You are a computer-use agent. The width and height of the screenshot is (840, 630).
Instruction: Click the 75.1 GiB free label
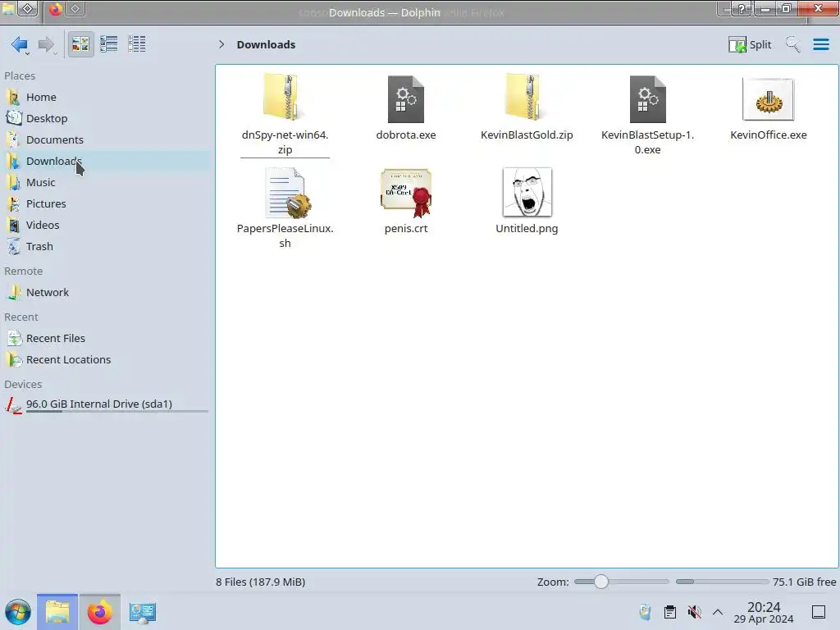[804, 582]
